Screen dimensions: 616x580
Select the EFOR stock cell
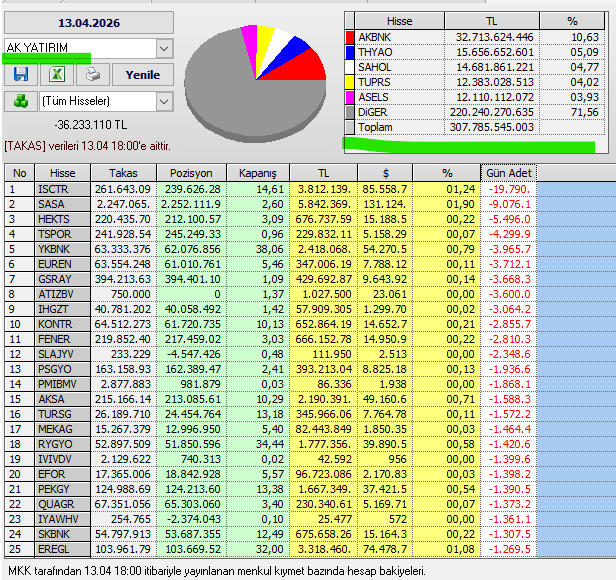tap(62, 474)
